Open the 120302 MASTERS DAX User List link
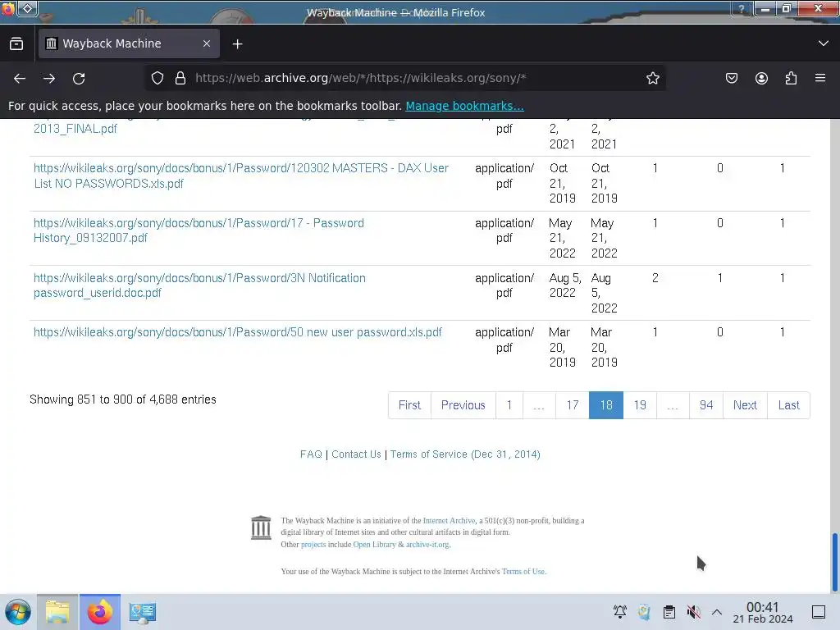This screenshot has width=840, height=630. pos(241,176)
